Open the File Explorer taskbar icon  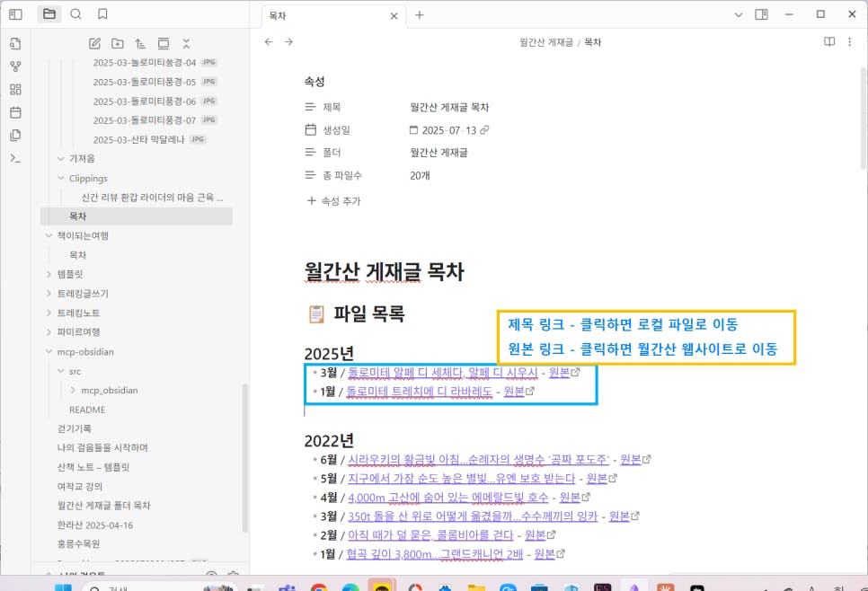(476, 587)
